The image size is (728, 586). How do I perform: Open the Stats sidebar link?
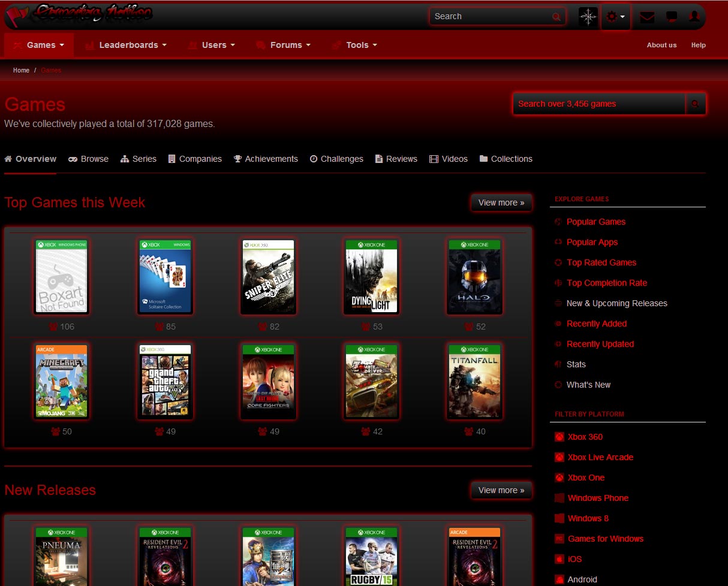point(576,364)
